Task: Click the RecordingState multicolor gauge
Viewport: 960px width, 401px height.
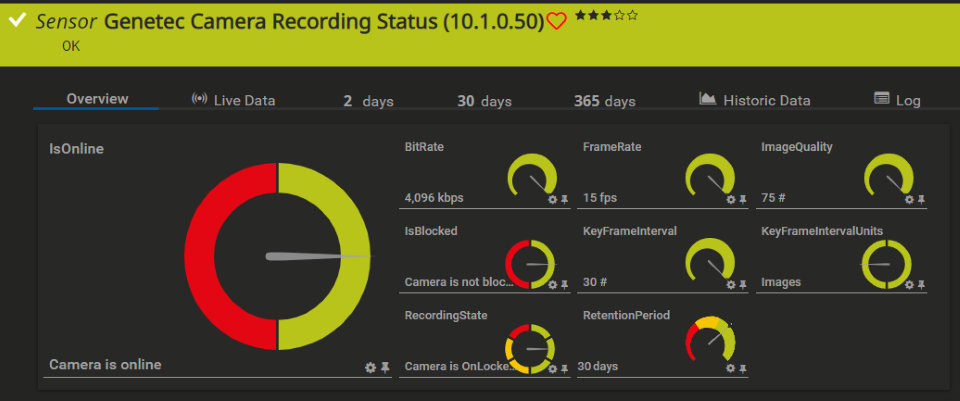Action: 530,348
